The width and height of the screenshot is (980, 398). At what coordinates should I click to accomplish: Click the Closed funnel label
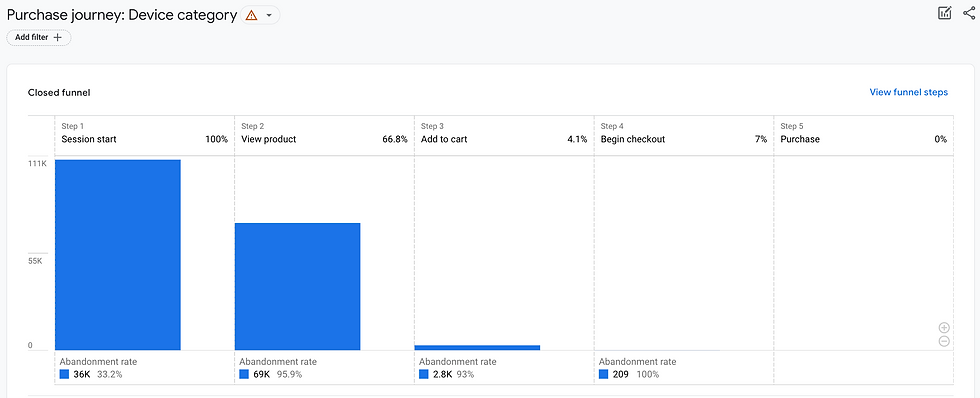pyautogui.click(x=59, y=92)
